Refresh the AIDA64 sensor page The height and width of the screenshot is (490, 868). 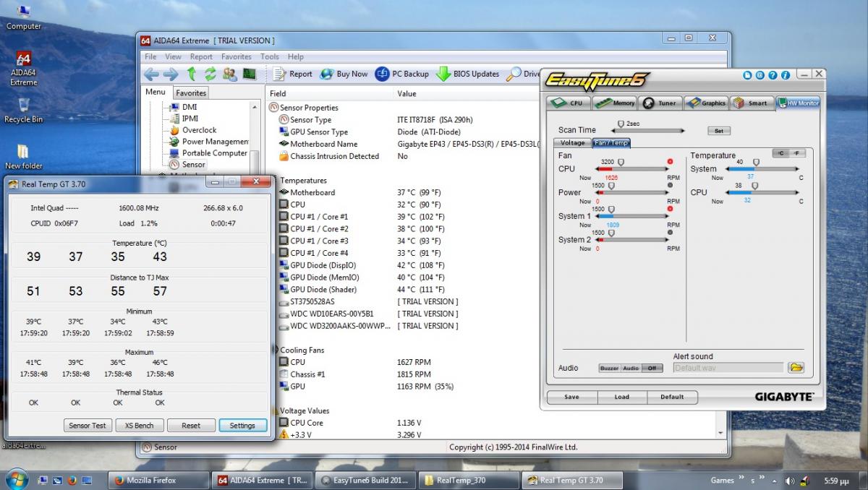pyautogui.click(x=210, y=74)
